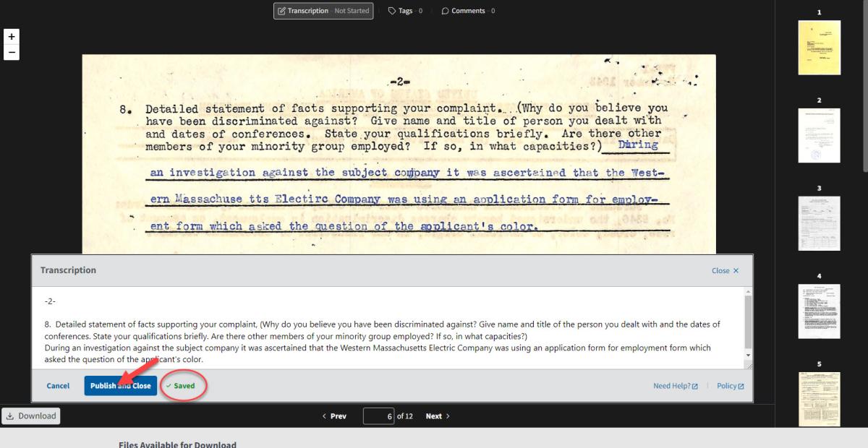Select page 3 thumbnail
Image resolution: width=868 pixels, height=448 pixels.
pos(819,223)
